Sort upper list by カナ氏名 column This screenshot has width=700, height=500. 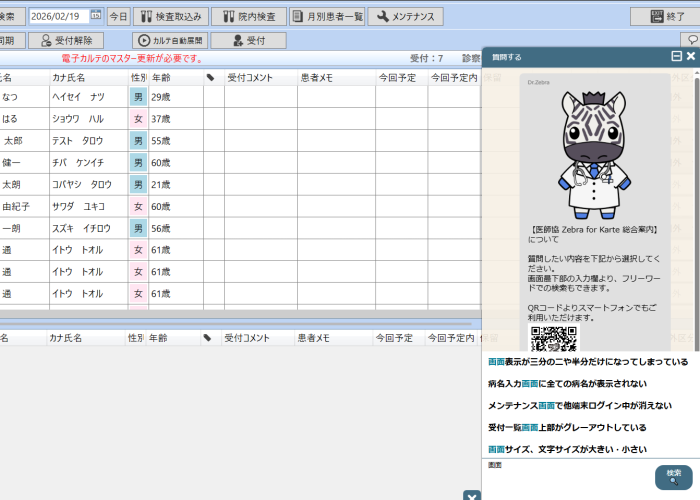click(x=89, y=78)
